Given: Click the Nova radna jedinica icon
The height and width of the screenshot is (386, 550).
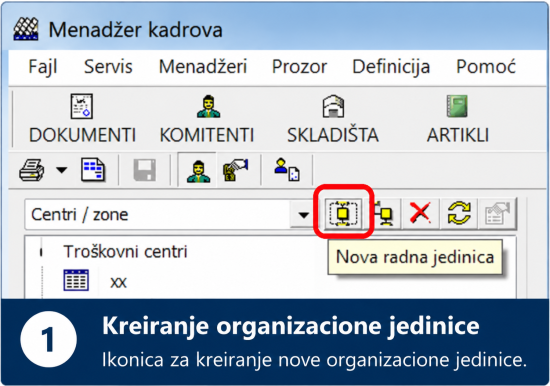Looking at the screenshot, I should (343, 213).
